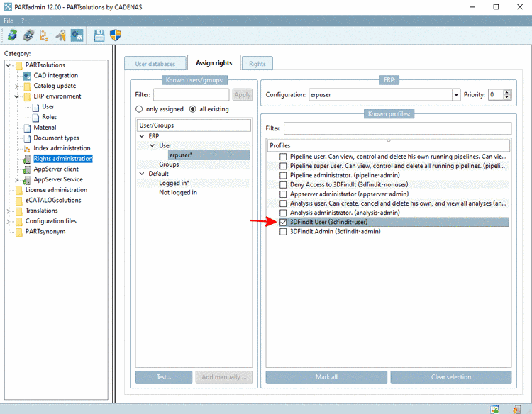Click last status bar icon at bottom right
The height and width of the screenshot is (414, 532).
coord(516,409)
